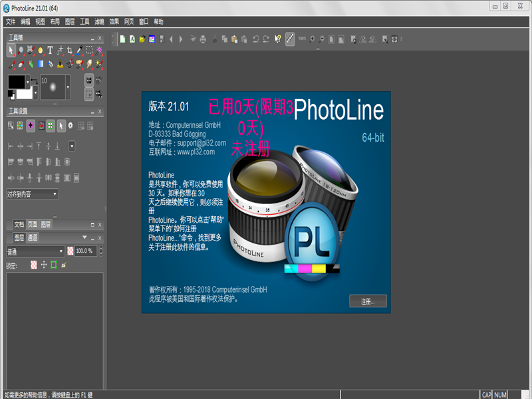Click the print icon in toolbar
This screenshot has width=532, height=399.
click(x=203, y=39)
